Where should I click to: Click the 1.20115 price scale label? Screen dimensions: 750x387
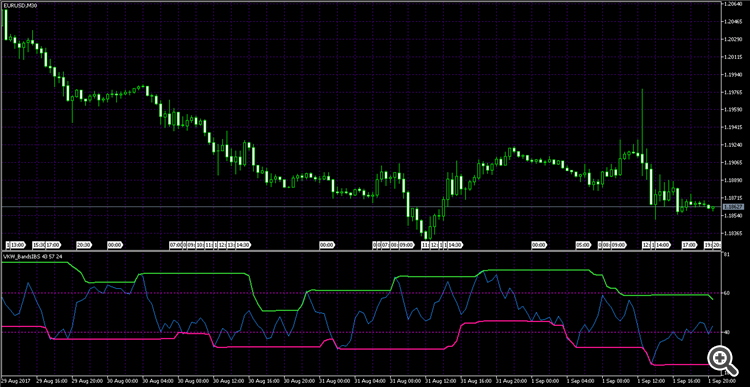pos(733,57)
